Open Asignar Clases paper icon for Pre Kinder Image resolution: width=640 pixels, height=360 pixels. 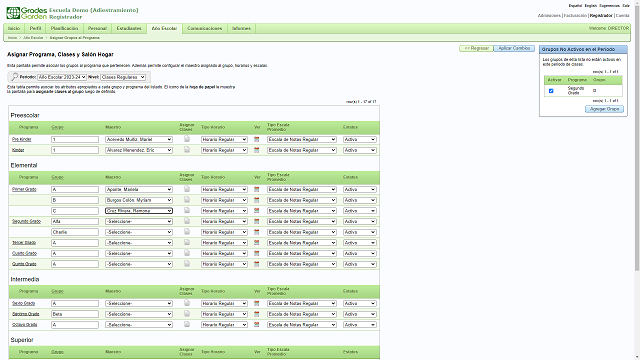[187, 139]
